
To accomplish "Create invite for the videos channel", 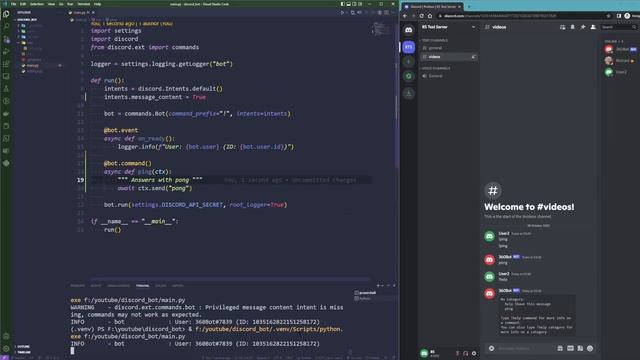I will (x=473, y=57).
